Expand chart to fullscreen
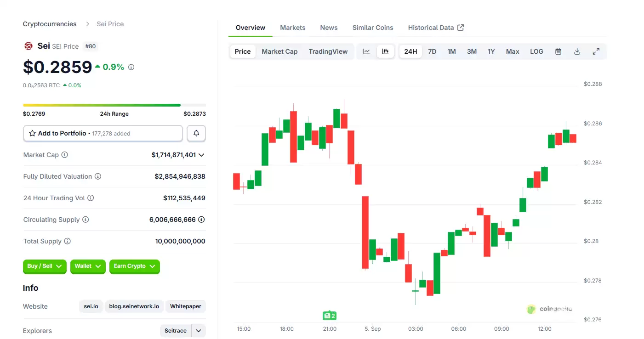Viewport: 644px width, 339px height. [596, 51]
